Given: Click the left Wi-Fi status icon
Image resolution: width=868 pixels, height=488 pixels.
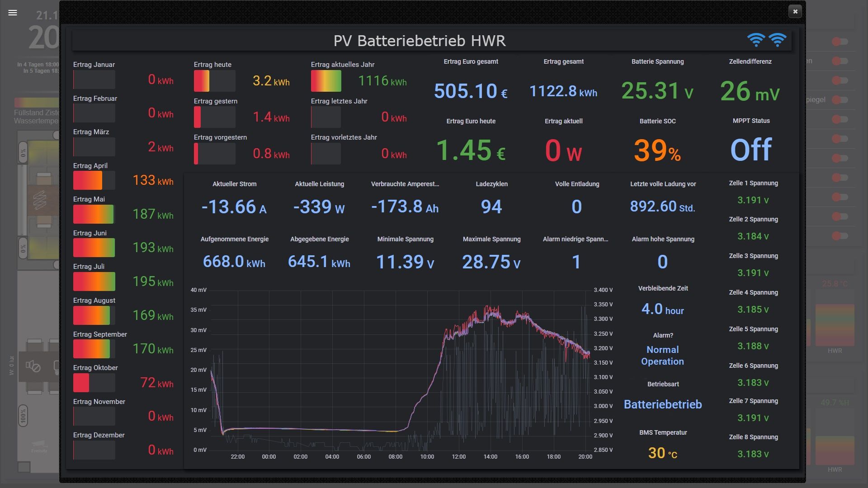Looking at the screenshot, I should coord(756,40).
